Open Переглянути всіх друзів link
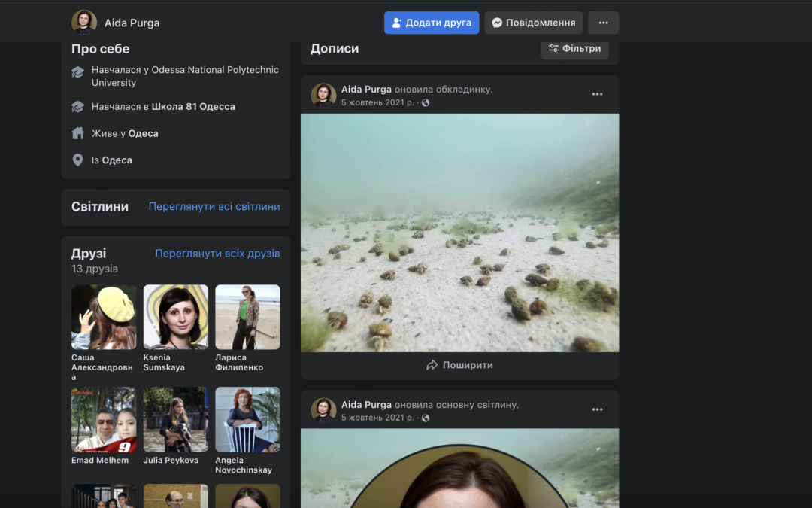The height and width of the screenshot is (508, 812). click(x=217, y=254)
